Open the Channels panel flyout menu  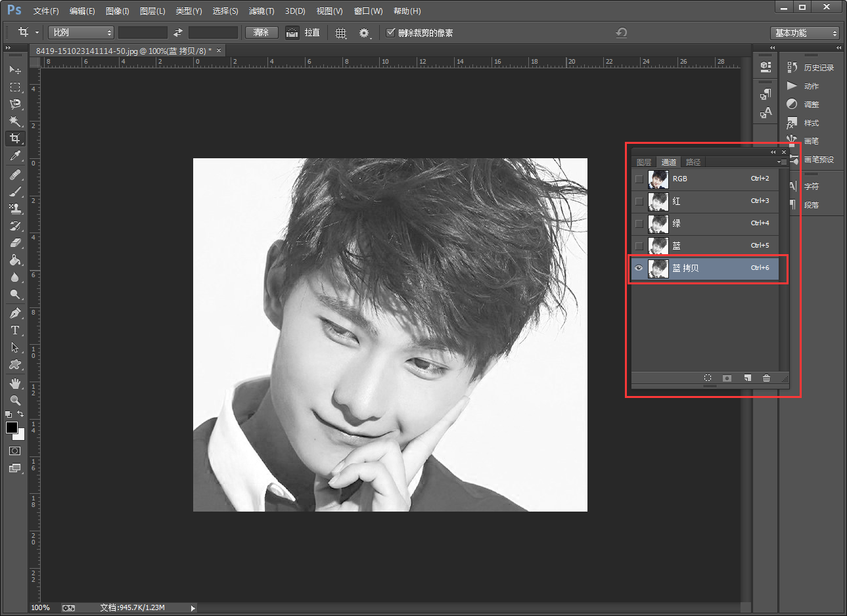coord(781,162)
